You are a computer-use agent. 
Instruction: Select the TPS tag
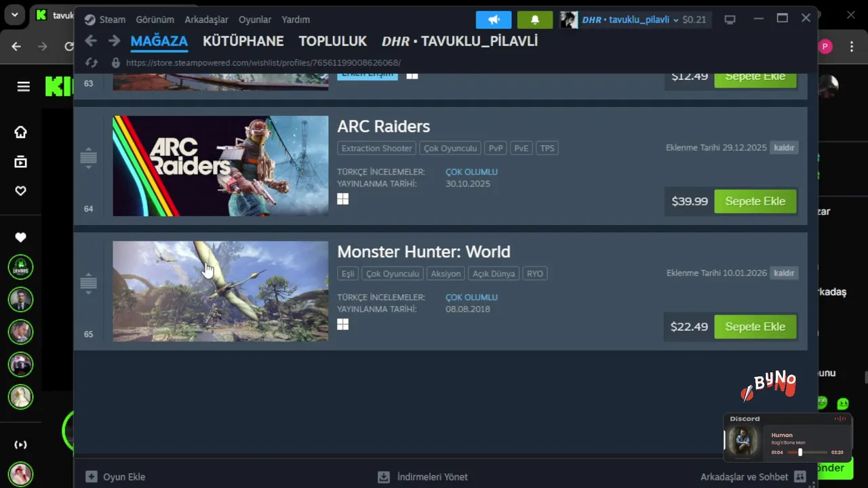coord(547,148)
